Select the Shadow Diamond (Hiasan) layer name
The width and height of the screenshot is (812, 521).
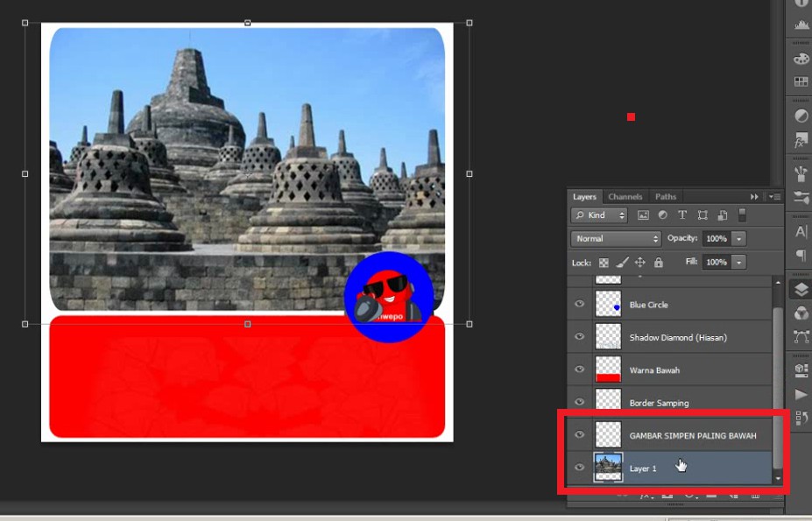click(678, 338)
